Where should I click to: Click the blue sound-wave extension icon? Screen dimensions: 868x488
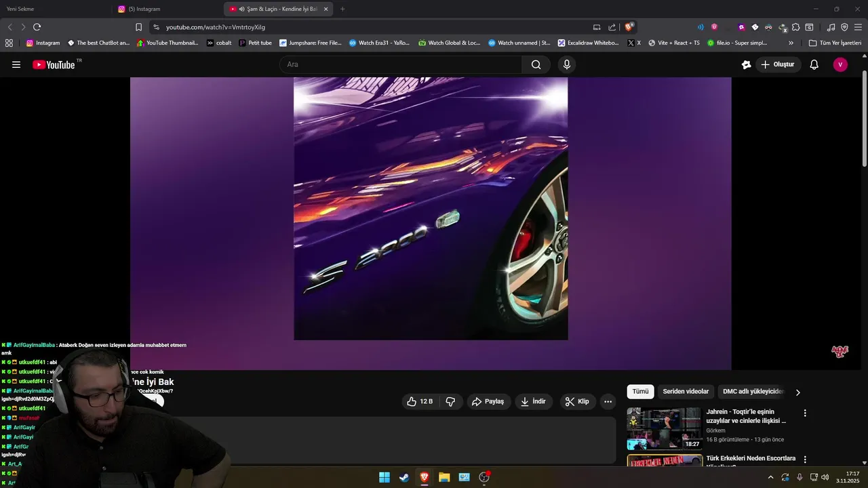[701, 27]
